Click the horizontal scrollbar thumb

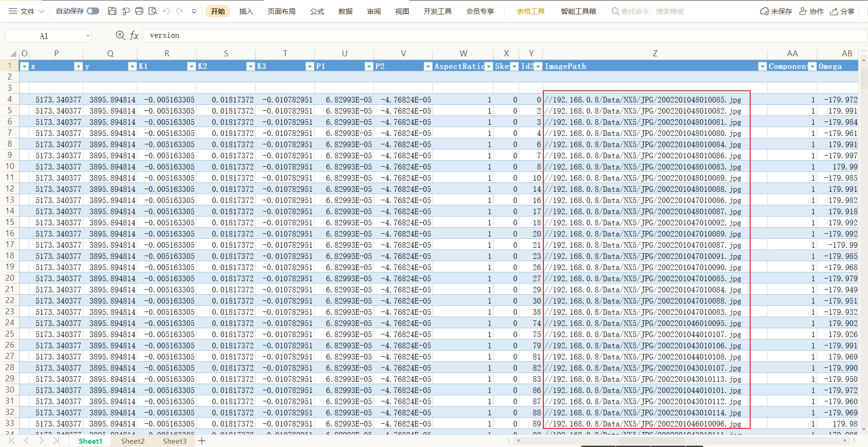652,440
